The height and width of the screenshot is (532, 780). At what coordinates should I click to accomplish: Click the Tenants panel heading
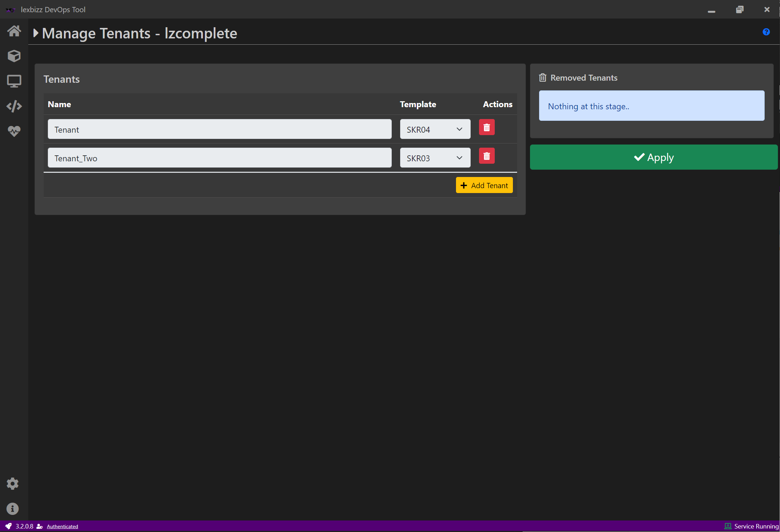(61, 79)
